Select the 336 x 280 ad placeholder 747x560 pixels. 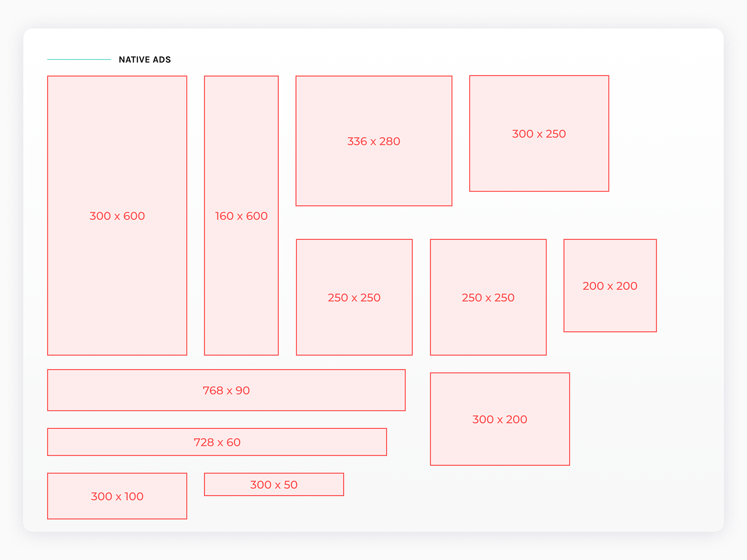[x=374, y=141]
